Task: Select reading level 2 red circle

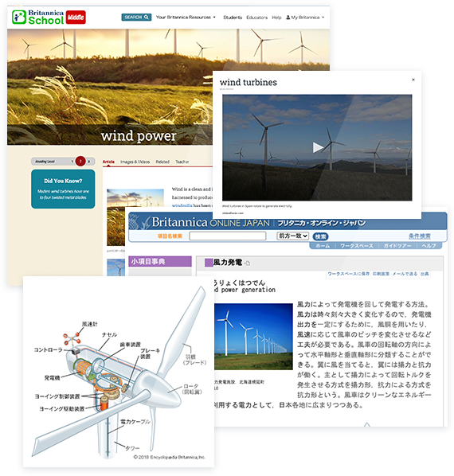Action: 80,162
